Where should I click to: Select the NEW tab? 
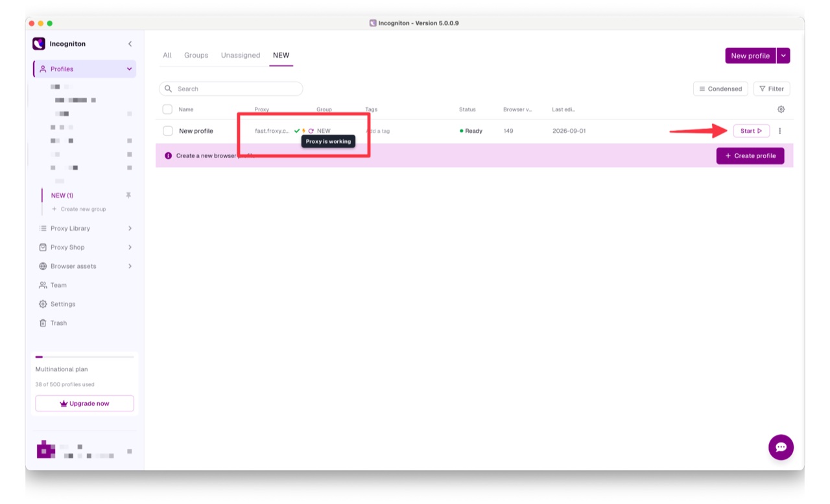point(281,55)
